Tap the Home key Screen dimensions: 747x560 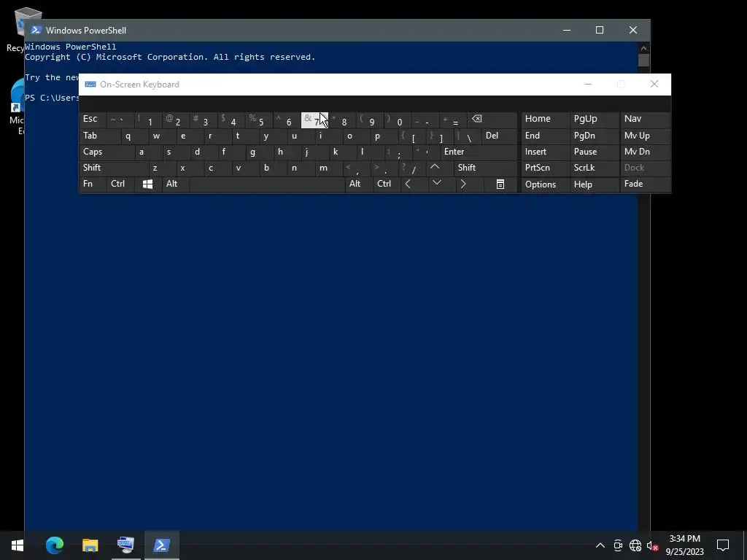point(544,120)
